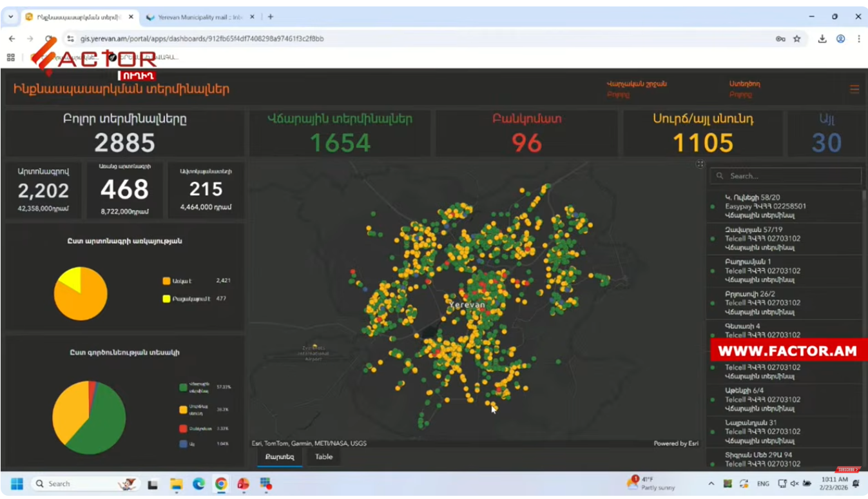Open the tab search chevron in Chrome
The width and height of the screenshot is (868, 499).
[x=10, y=17]
